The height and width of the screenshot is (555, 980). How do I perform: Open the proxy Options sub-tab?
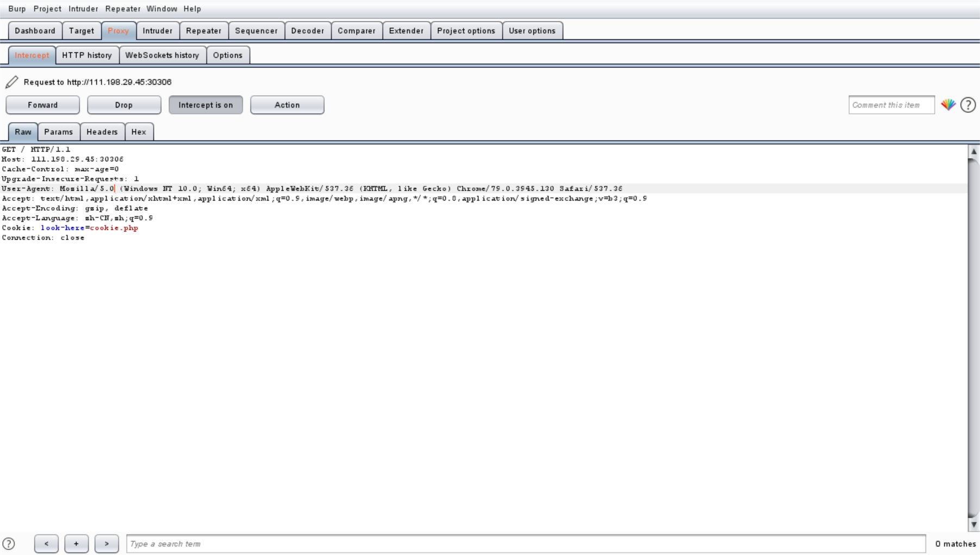click(228, 55)
